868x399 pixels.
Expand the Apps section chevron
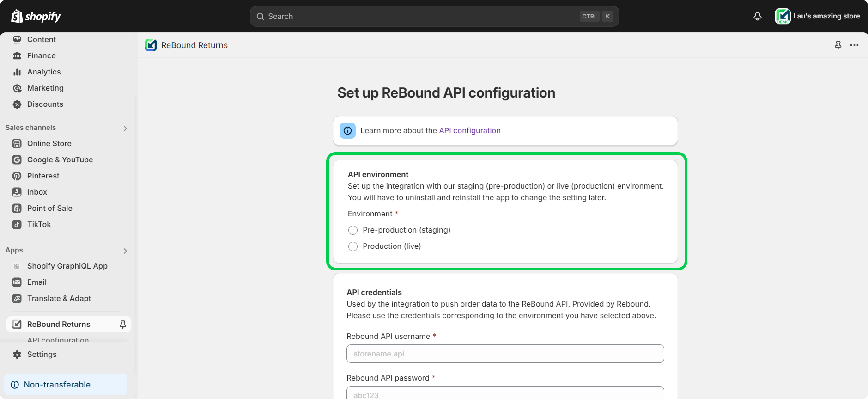pyautogui.click(x=125, y=251)
